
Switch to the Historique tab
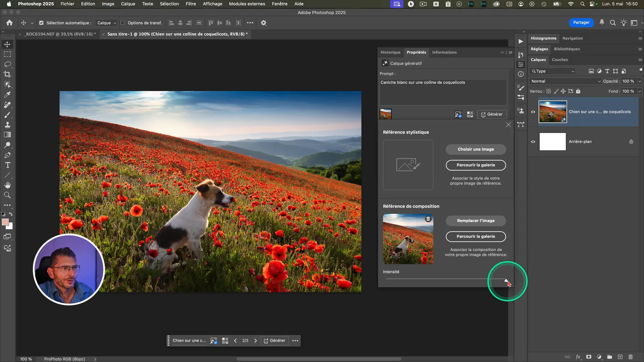(x=390, y=52)
